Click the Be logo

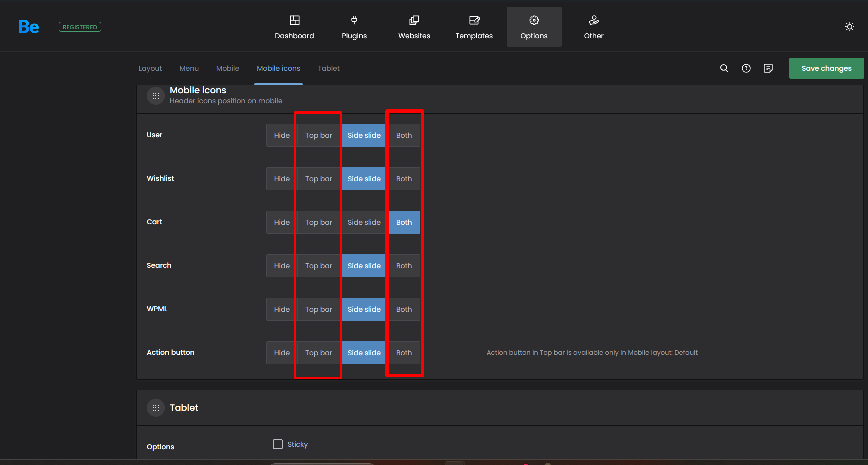(x=28, y=27)
